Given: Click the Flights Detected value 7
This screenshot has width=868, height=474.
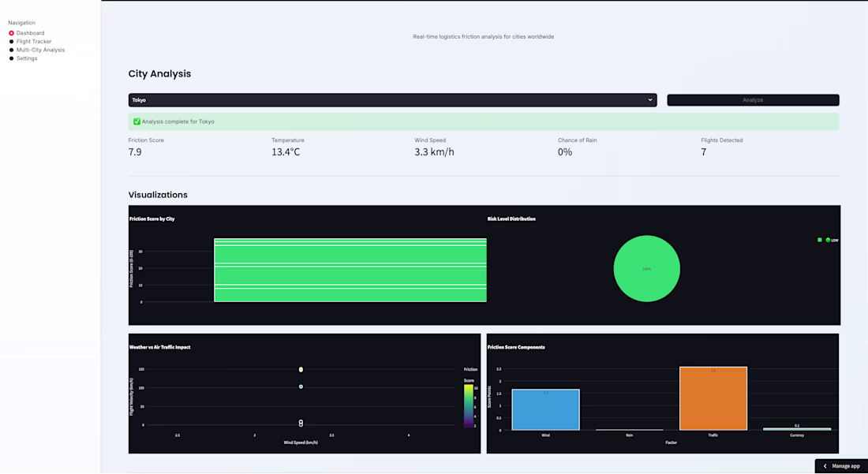Looking at the screenshot, I should click(704, 152).
